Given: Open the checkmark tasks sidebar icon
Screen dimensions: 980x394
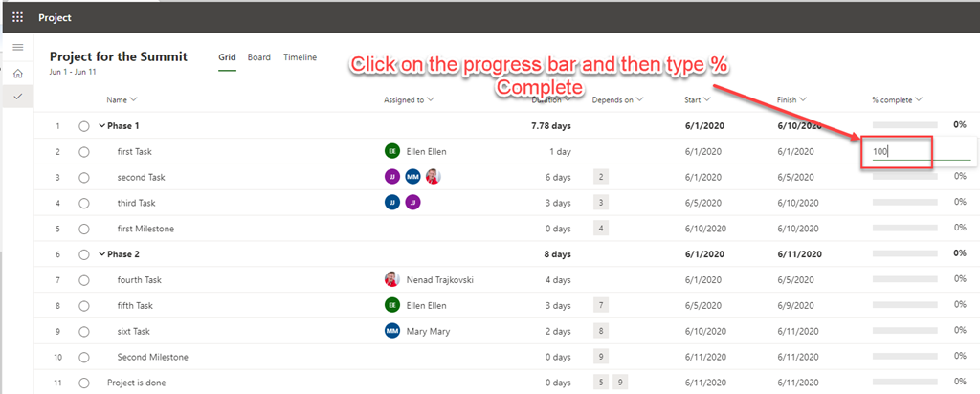Looking at the screenshot, I should pos(17,98).
